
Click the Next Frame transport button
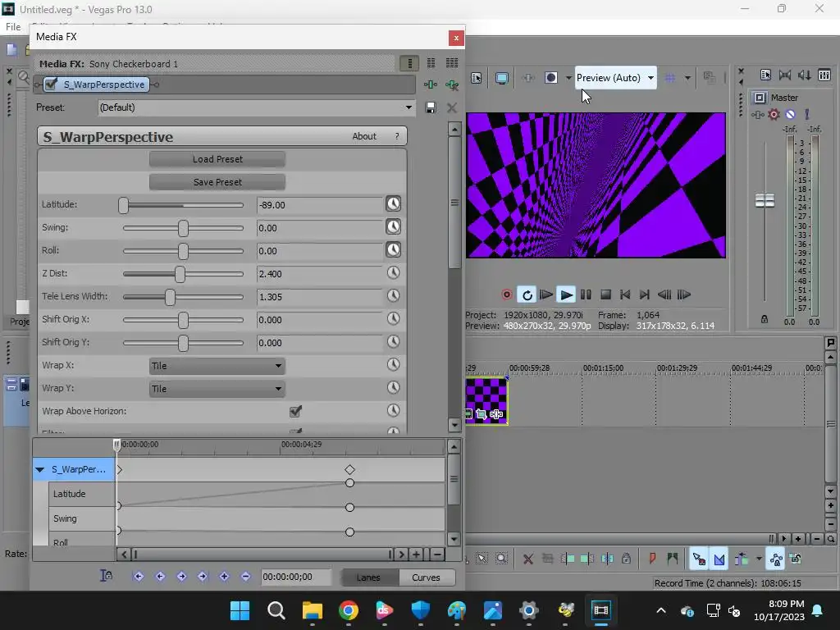click(x=684, y=294)
